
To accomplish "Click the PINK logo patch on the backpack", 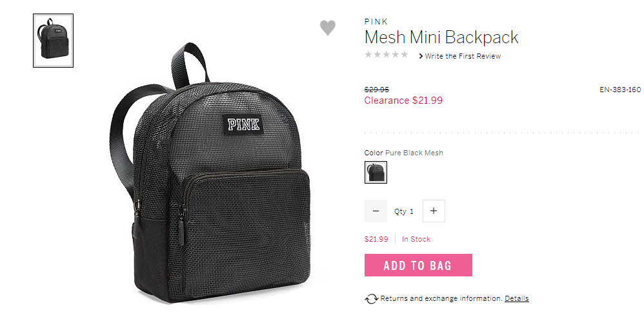I will pos(243,124).
